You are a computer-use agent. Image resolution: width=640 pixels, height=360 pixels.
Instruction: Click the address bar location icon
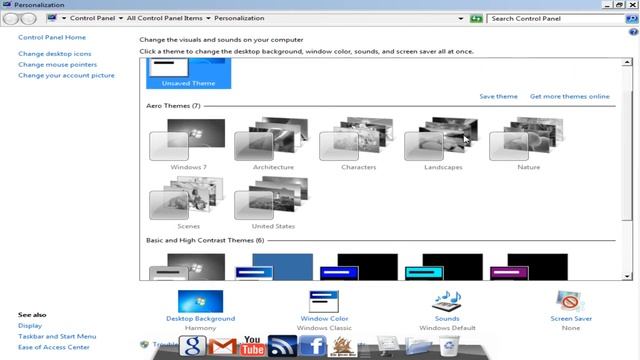pyautogui.click(x=52, y=18)
